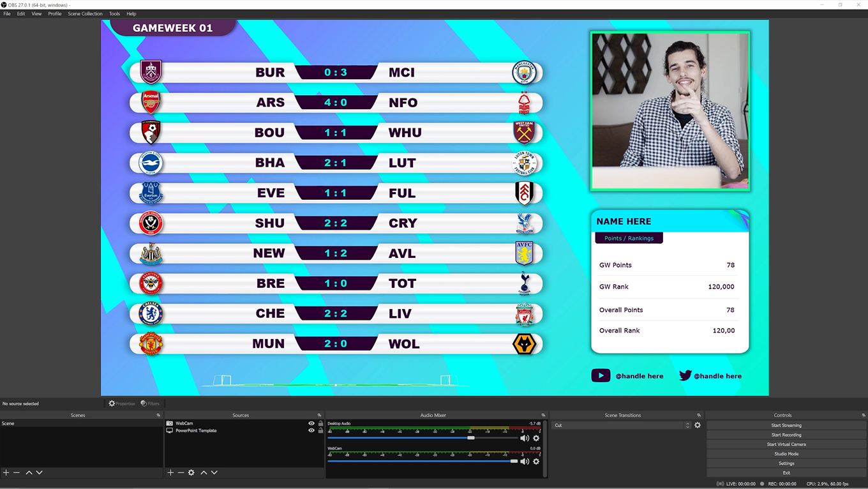Open the Audio Mixer panel menu
This screenshot has width=868, height=489.
[x=543, y=415]
